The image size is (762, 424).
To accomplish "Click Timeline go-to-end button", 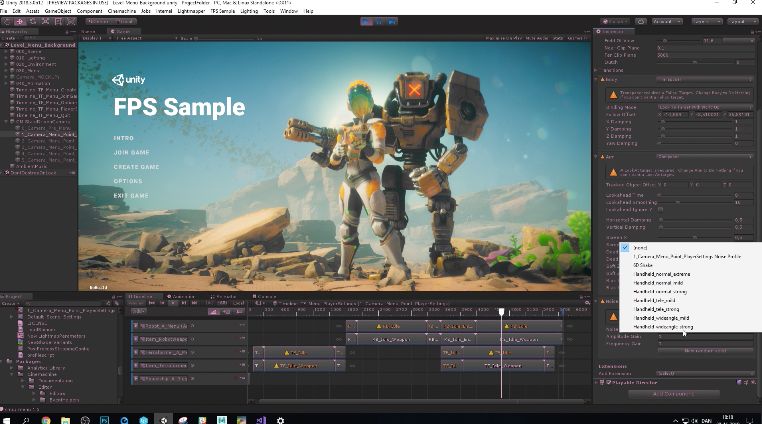I will (194, 303).
